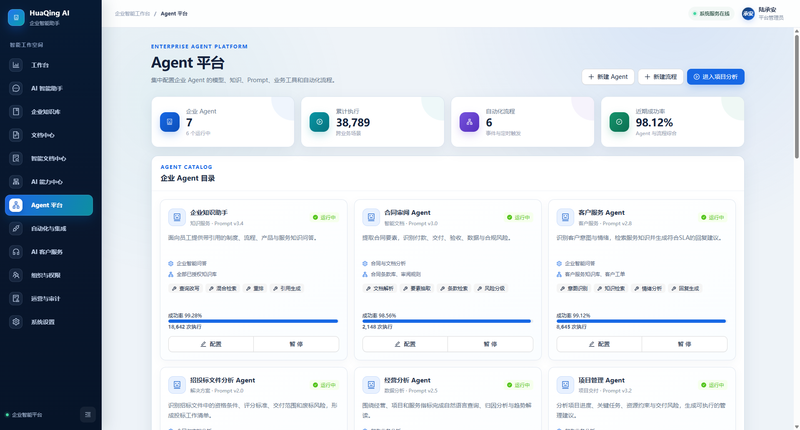Pause the 客户服务 Agent via 暂停
Image resolution: width=800 pixels, height=430 pixels.
[x=684, y=344]
